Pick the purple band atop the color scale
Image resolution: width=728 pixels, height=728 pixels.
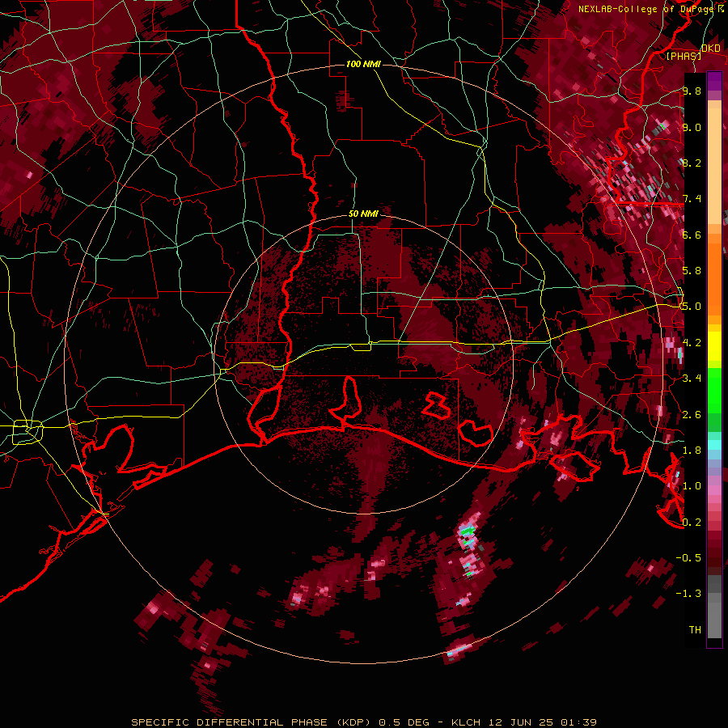click(714, 81)
